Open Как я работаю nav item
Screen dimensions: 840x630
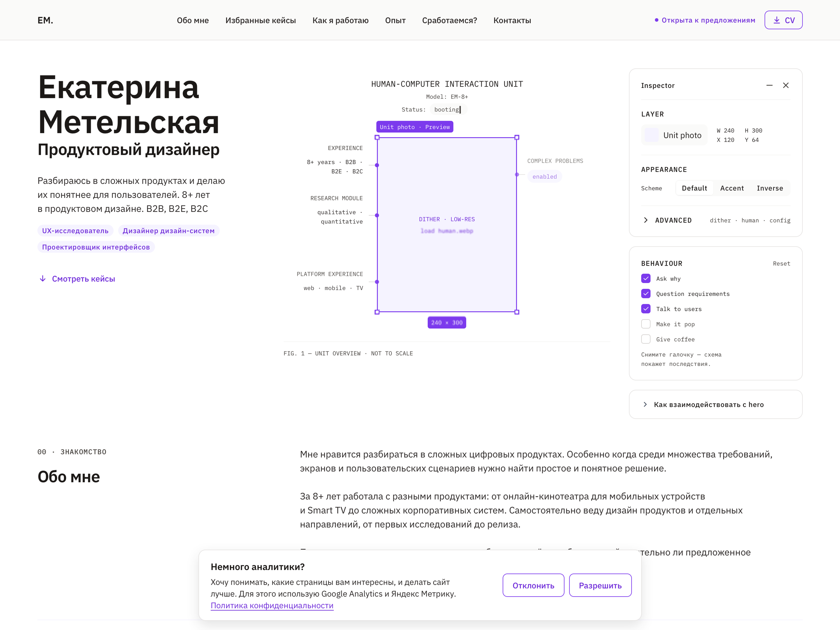pyautogui.click(x=340, y=21)
